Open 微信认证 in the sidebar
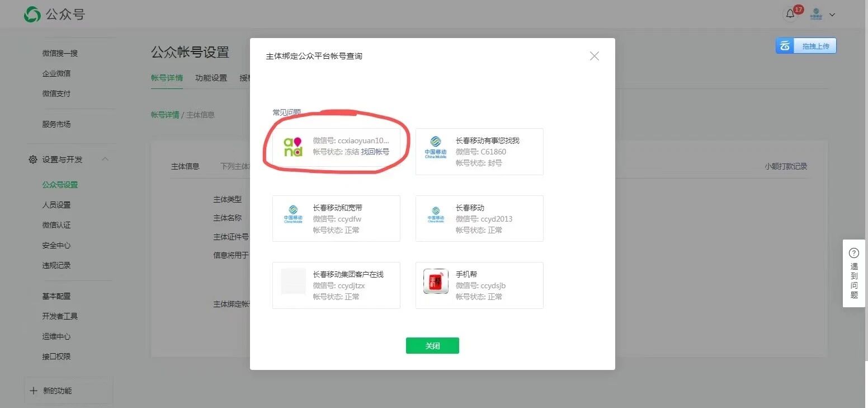 (56, 225)
